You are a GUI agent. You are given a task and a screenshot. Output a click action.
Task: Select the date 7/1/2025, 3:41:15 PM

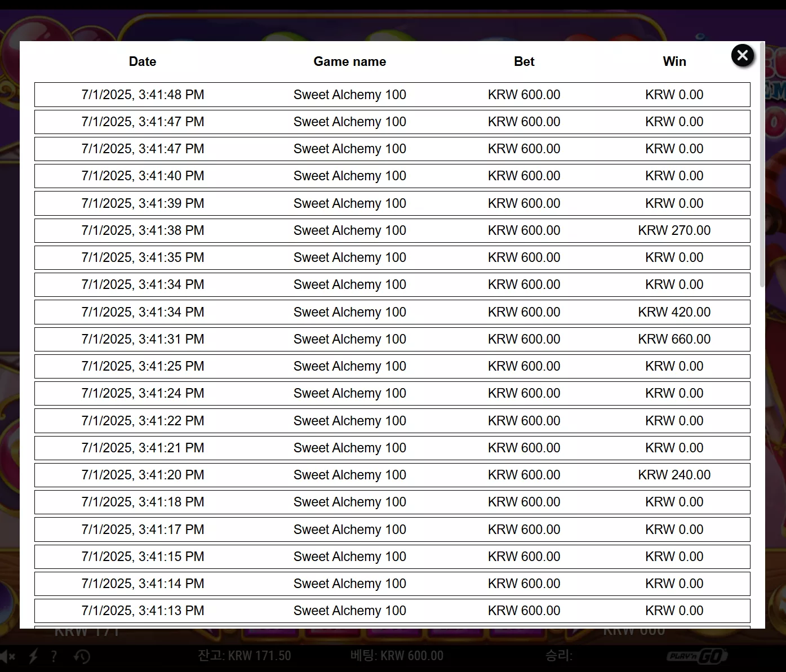pos(143,557)
